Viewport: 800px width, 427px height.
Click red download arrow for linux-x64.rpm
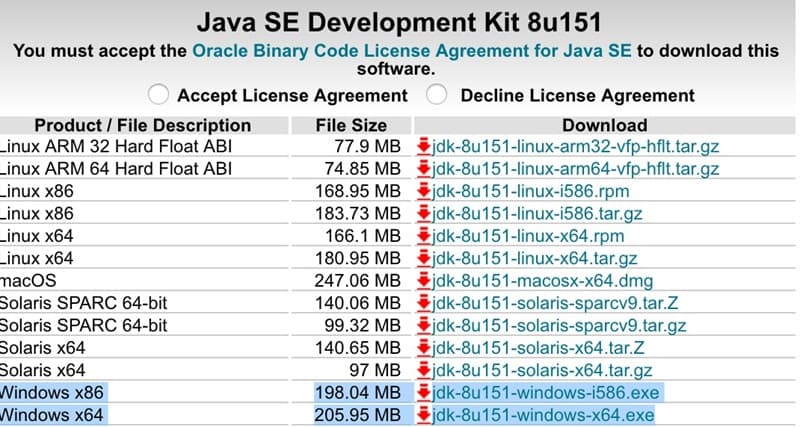pos(423,236)
